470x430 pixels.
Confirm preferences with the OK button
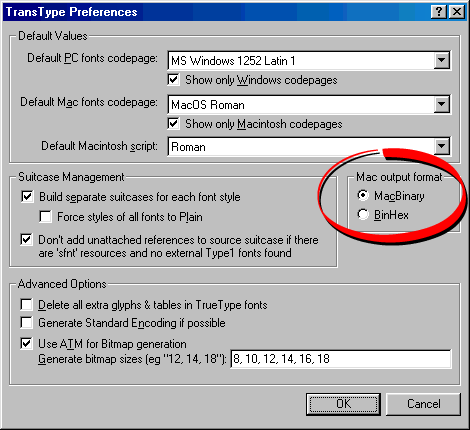click(343, 404)
